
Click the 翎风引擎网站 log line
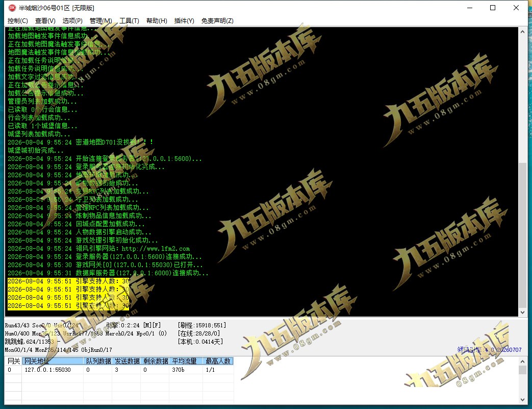coord(99,249)
